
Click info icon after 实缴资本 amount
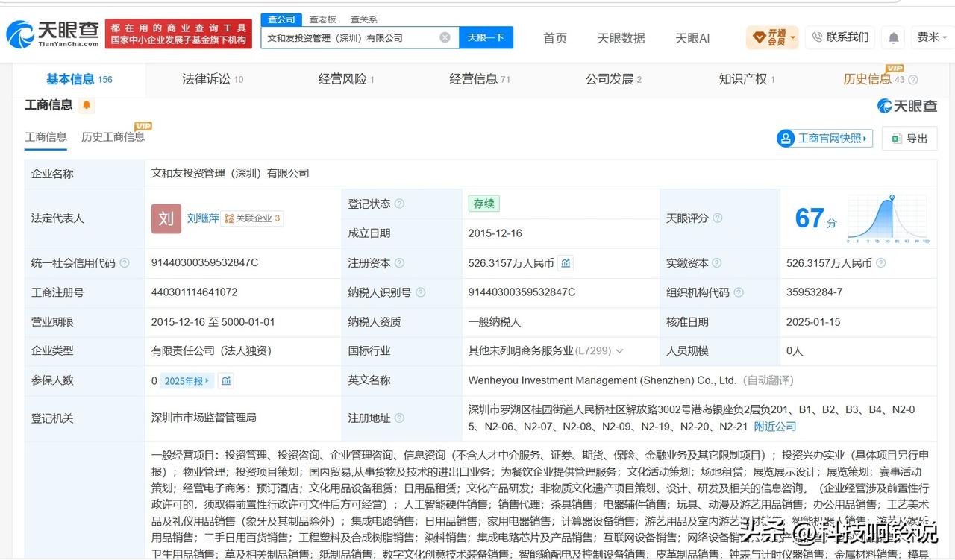pos(881,263)
